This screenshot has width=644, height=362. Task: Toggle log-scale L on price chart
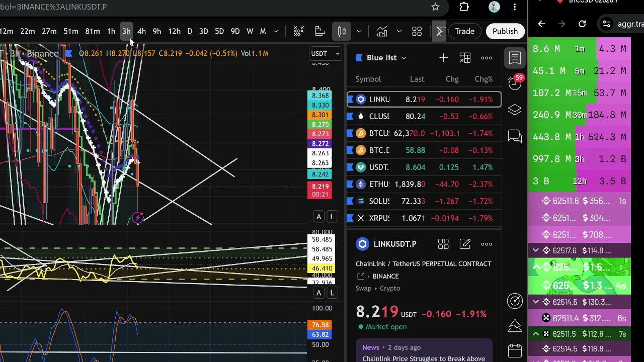point(332,217)
